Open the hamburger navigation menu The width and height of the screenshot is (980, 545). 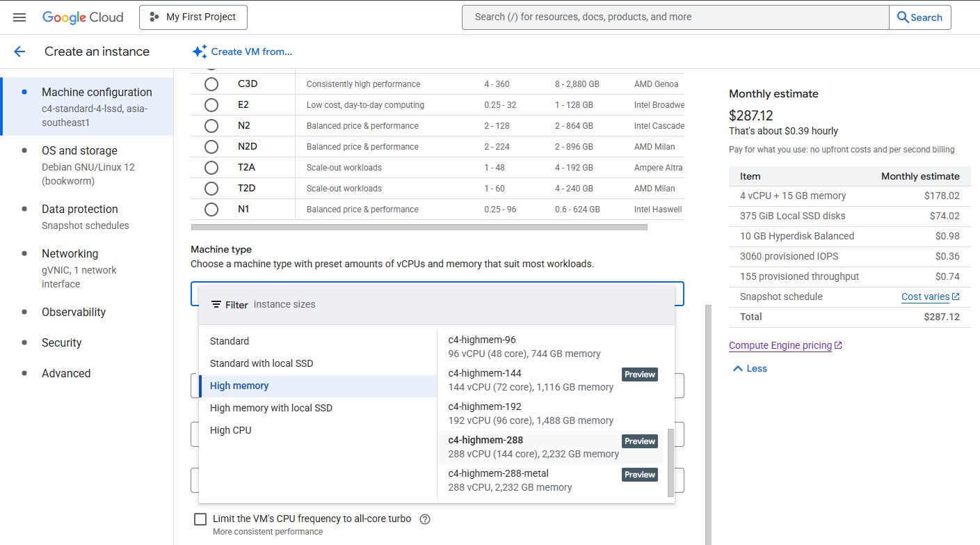(19, 17)
